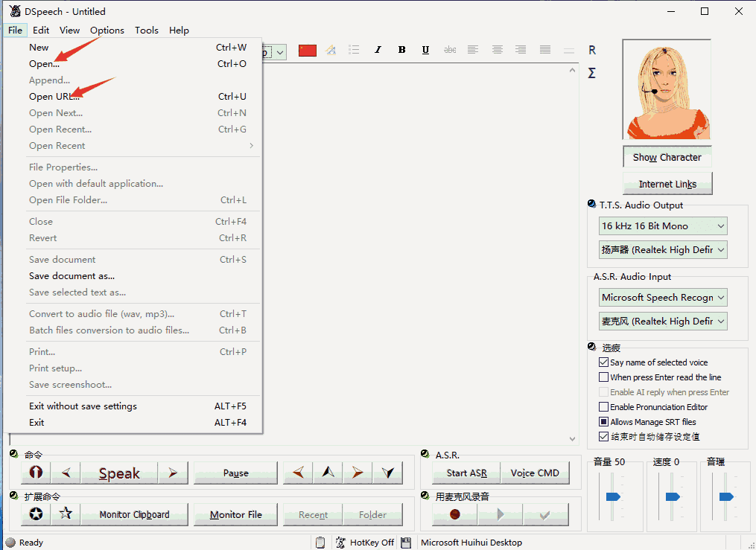The height and width of the screenshot is (550, 756).
Task: Check Enable Pronunciation Editor option
Action: pos(604,407)
